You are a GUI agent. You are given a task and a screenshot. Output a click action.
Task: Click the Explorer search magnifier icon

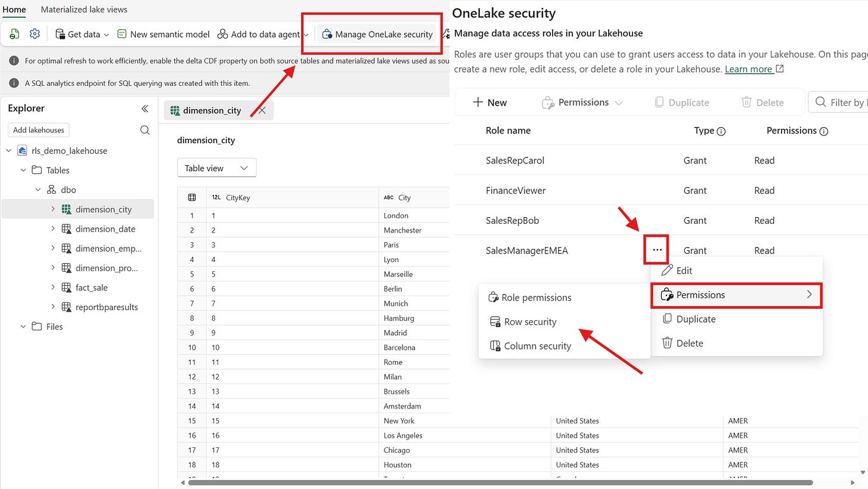(x=145, y=130)
